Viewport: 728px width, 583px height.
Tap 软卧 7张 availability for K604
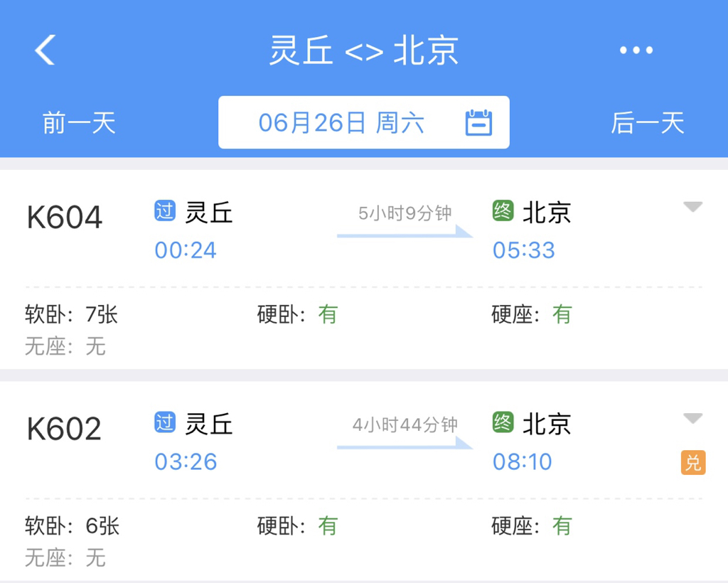71,314
